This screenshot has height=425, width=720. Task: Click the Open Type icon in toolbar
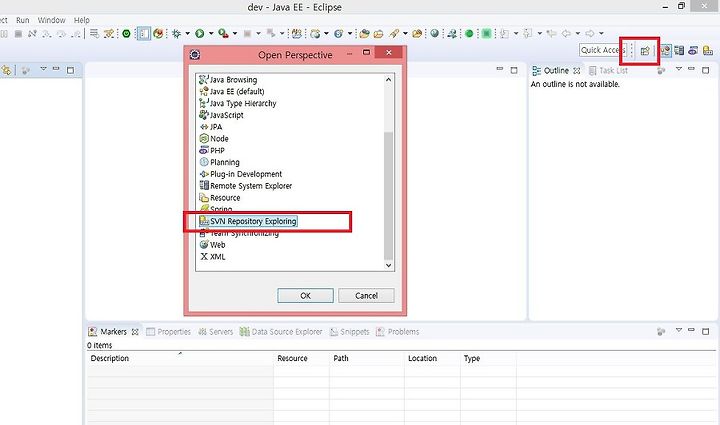pos(364,34)
